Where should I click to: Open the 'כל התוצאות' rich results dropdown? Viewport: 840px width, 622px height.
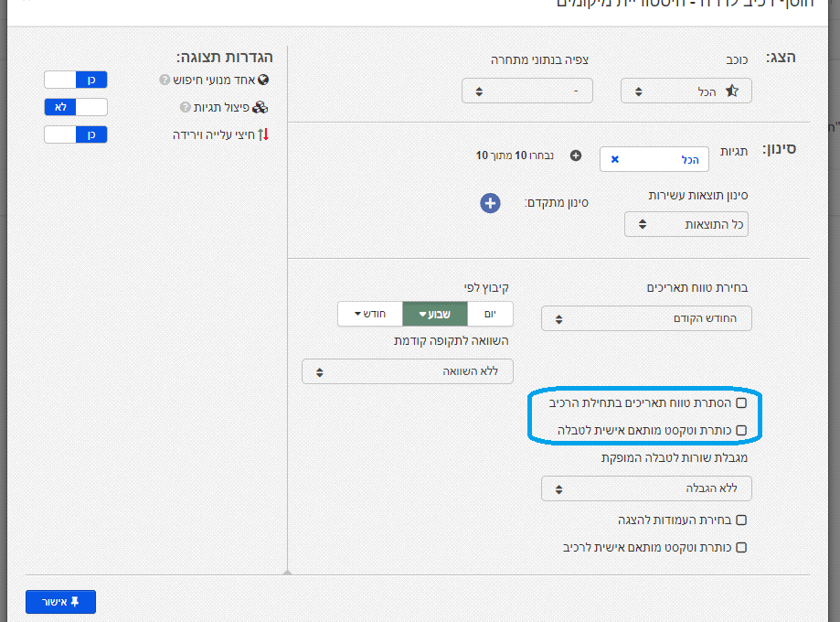pos(686,224)
